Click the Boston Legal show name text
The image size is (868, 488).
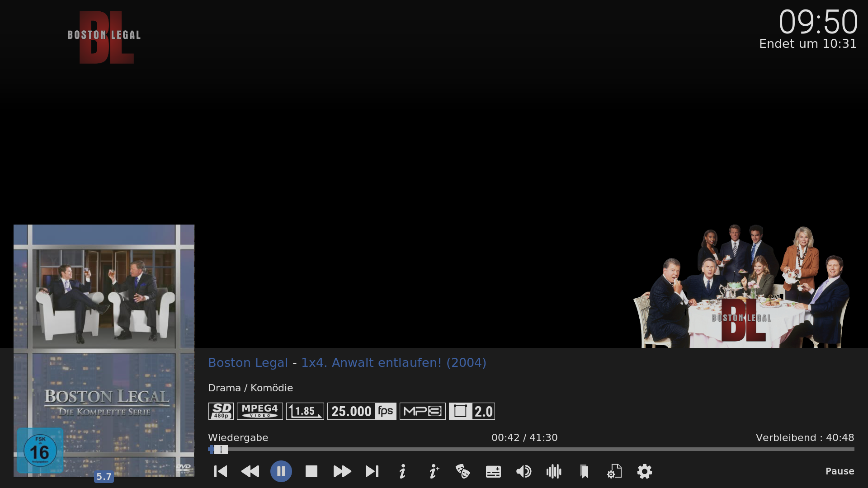[248, 363]
